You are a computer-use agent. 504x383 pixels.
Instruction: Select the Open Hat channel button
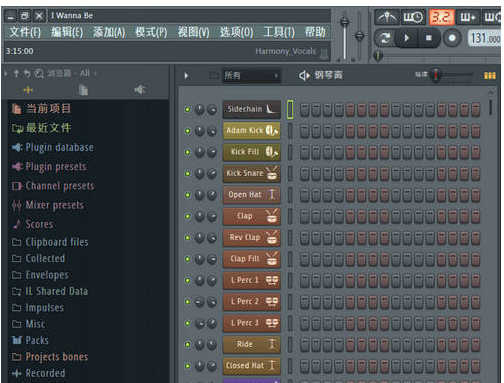pyautogui.click(x=252, y=195)
